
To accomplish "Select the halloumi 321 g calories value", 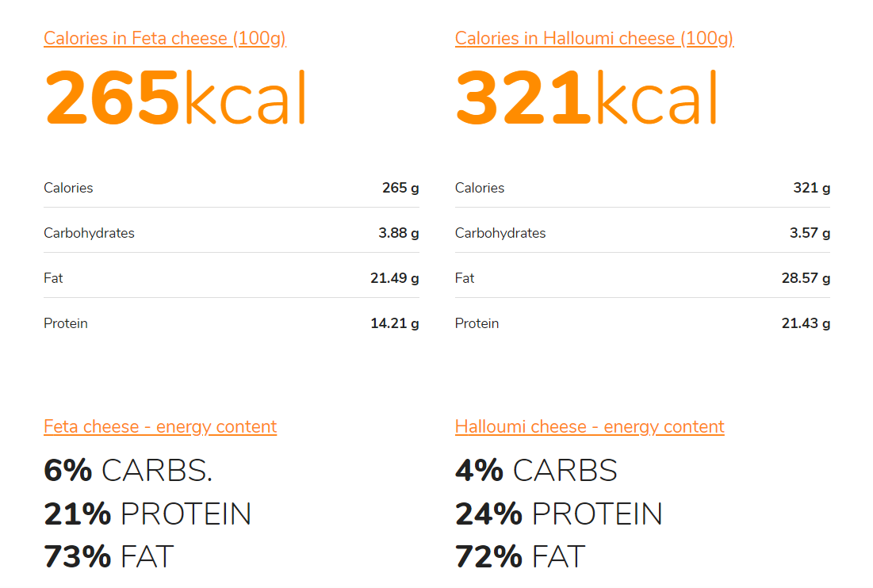I will tap(812, 188).
